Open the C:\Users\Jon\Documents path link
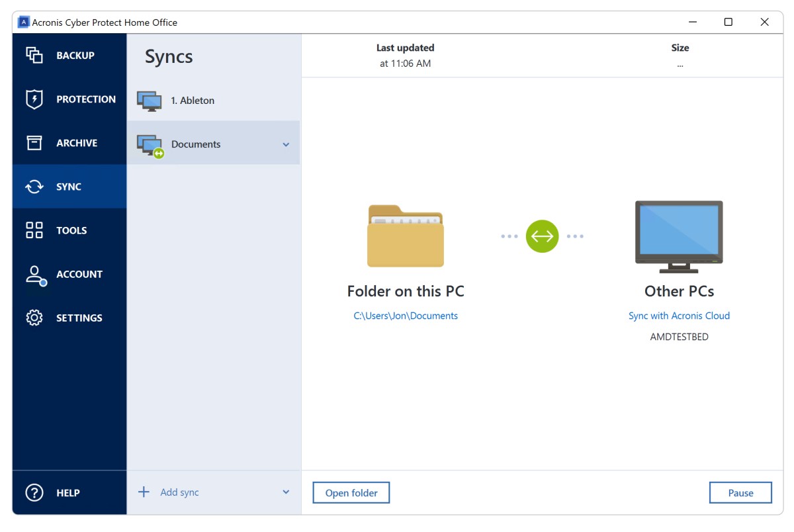Viewport: 794px width, 532px height. click(x=406, y=316)
